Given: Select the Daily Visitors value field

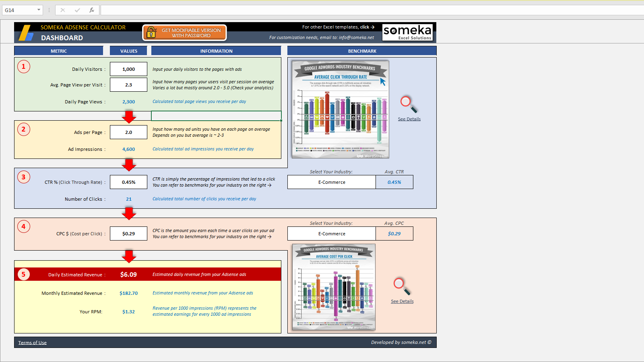Looking at the screenshot, I should click(129, 69).
